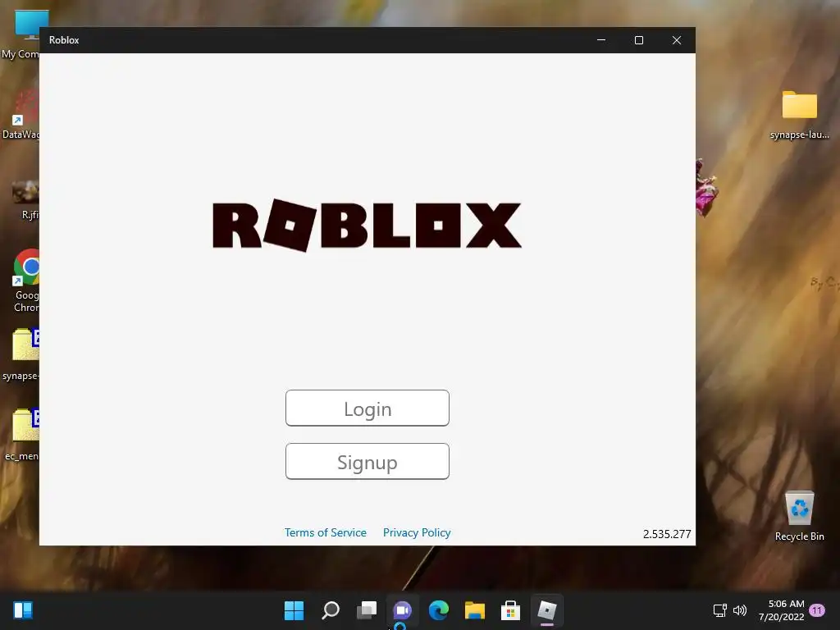This screenshot has width=840, height=630.
Task: Select the Recycle Bin desktop icon
Action: pos(799,517)
